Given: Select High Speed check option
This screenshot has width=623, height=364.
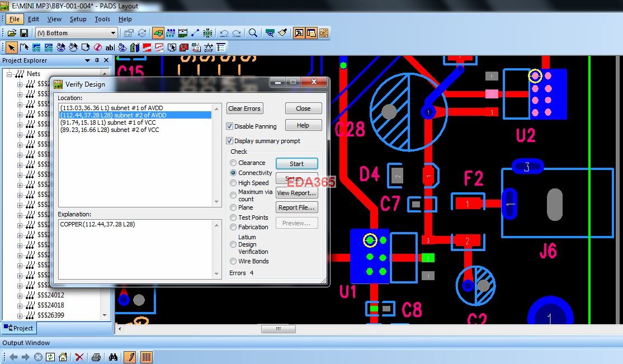Looking at the screenshot, I should coord(233,183).
